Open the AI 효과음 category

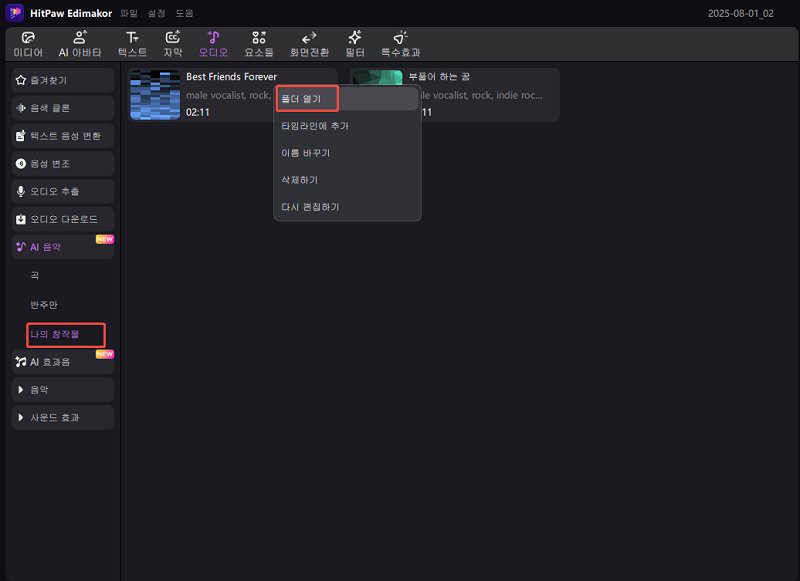point(63,362)
